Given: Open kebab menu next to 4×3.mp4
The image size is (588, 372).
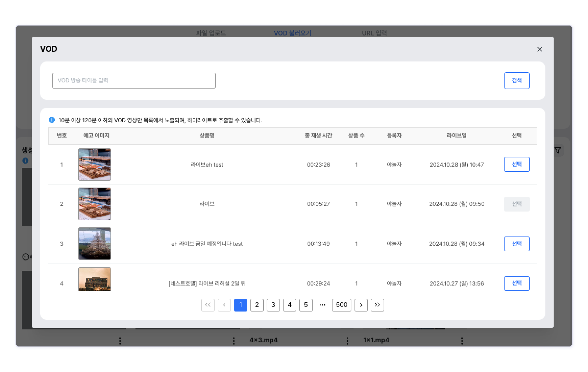Looking at the screenshot, I should (347, 340).
